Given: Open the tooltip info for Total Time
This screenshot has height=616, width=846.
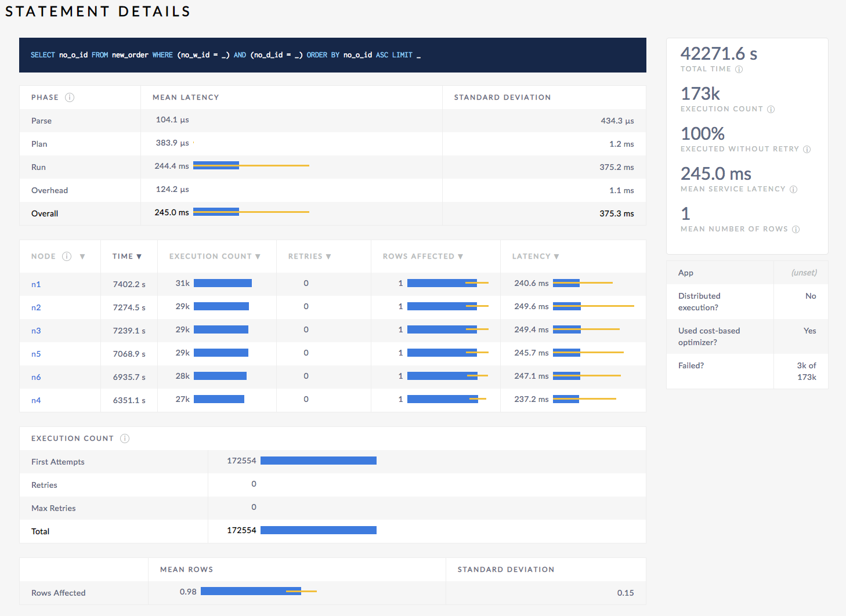Looking at the screenshot, I should (739, 69).
